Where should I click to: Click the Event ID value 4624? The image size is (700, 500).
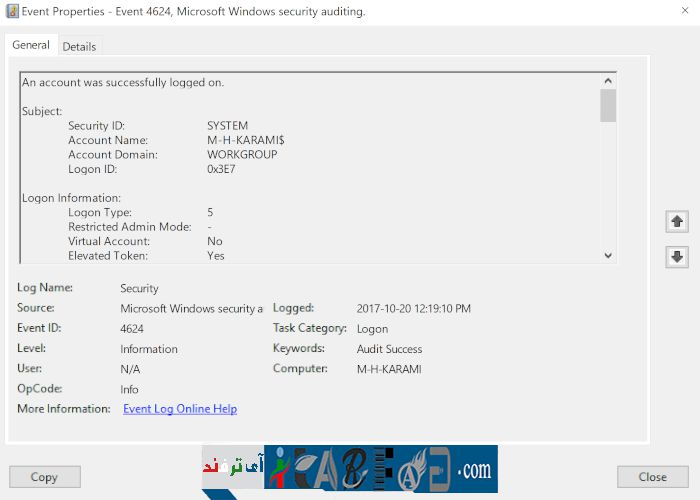pyautogui.click(x=132, y=329)
